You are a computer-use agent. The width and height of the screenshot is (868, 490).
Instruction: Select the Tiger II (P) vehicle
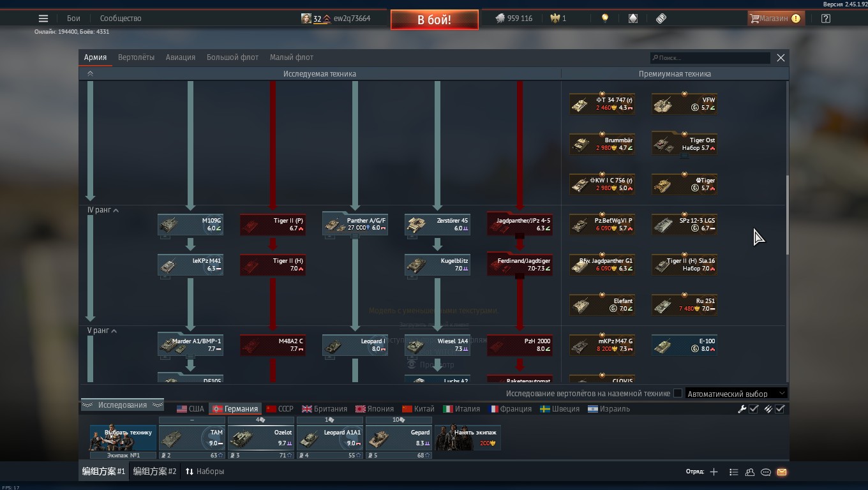273,225
